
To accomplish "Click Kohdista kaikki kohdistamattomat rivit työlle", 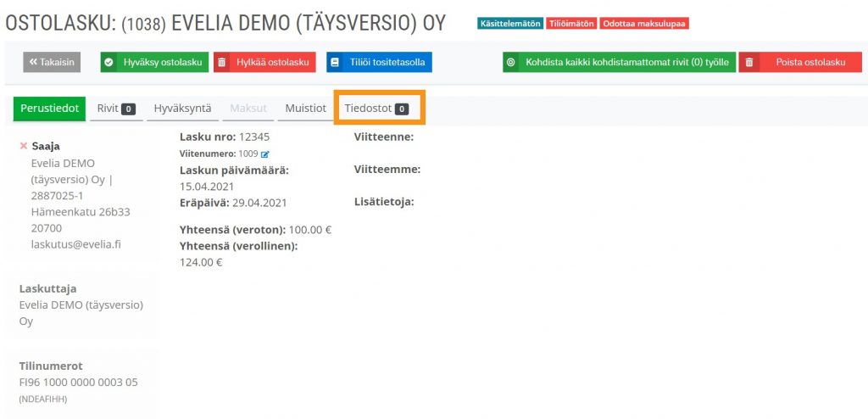I will 619,62.
